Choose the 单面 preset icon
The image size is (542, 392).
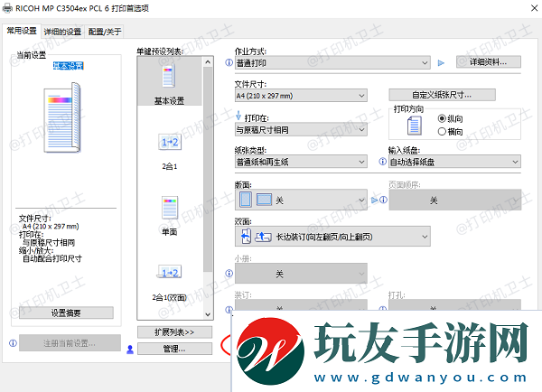[170, 208]
